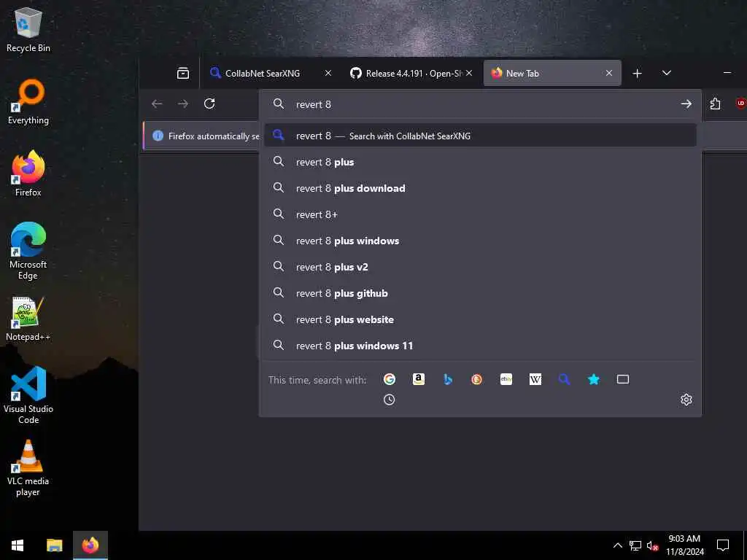The width and height of the screenshot is (747, 560).
Task: Search in History with clock icon
Action: coord(390,400)
